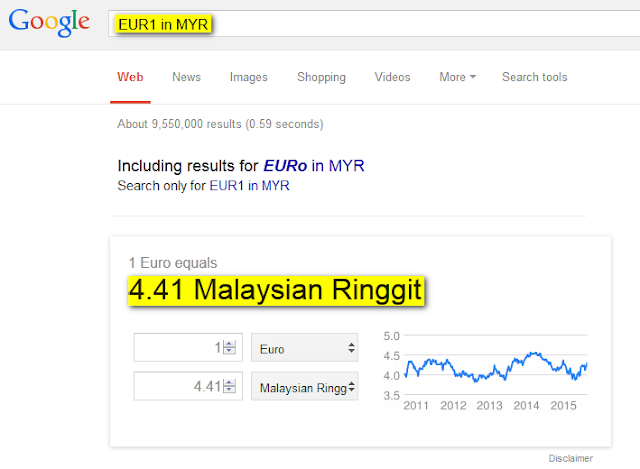Click the EUR/MYR exchange rate history chart
Viewport: 640px width, 469px height.
tap(486, 371)
